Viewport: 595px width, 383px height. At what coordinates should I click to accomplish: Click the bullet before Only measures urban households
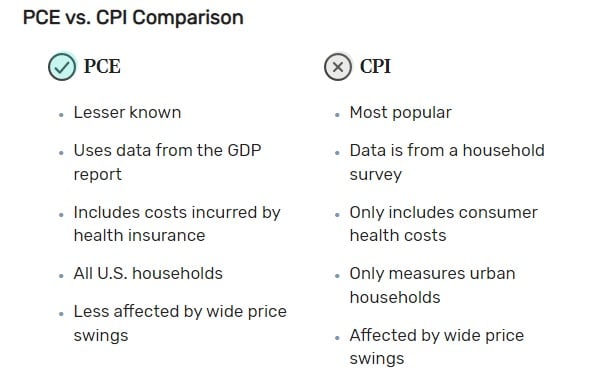point(337,276)
